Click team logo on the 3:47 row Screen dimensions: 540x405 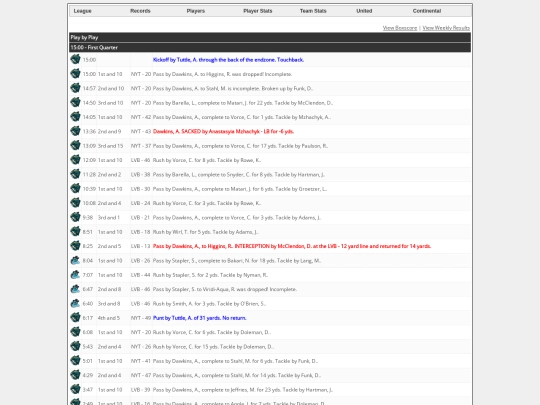click(x=75, y=390)
